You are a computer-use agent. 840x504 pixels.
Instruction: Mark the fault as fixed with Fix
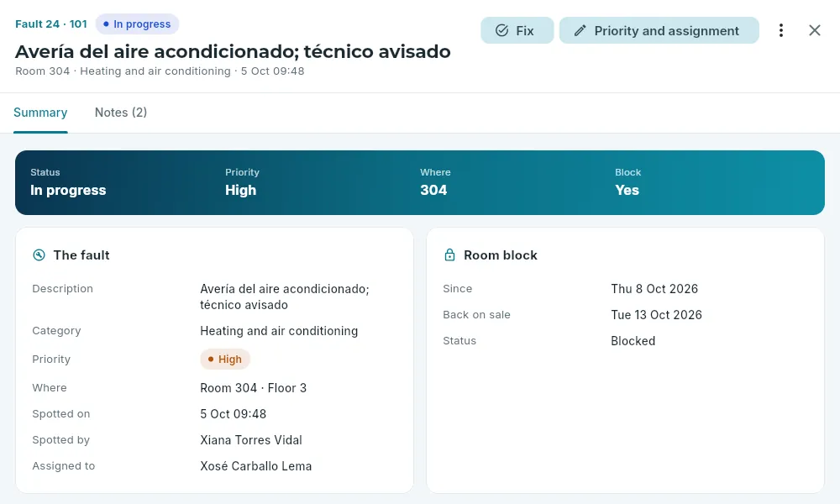tap(517, 30)
